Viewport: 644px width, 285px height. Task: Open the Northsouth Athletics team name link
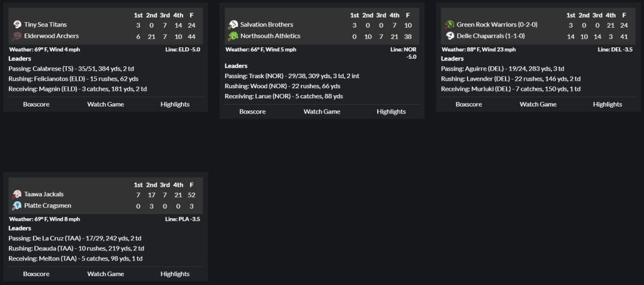(270, 36)
